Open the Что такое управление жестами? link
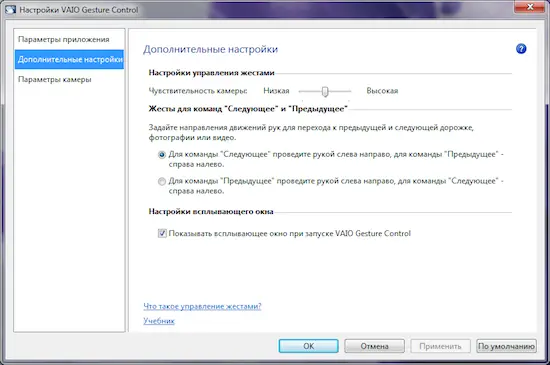Viewport: 550px width, 365px height. pyautogui.click(x=202, y=306)
